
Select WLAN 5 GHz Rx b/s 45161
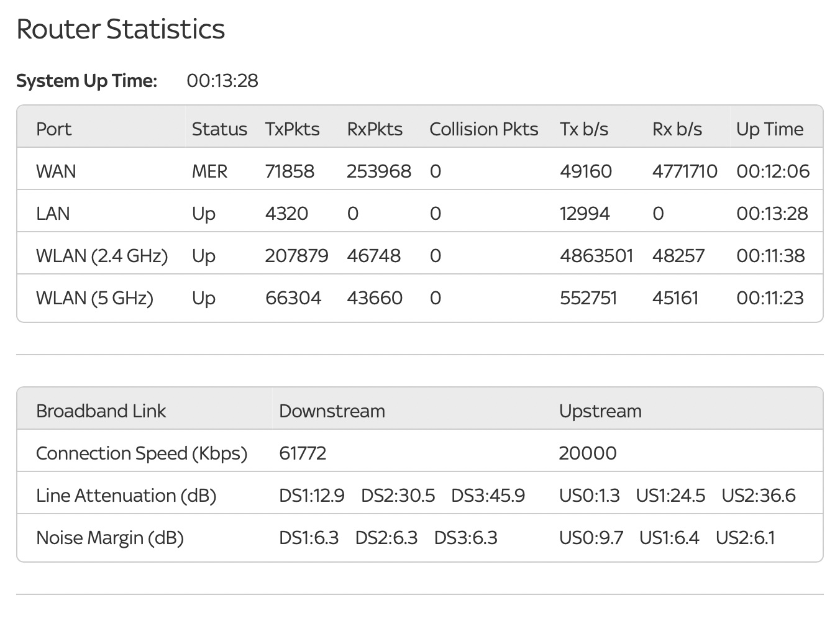click(675, 298)
